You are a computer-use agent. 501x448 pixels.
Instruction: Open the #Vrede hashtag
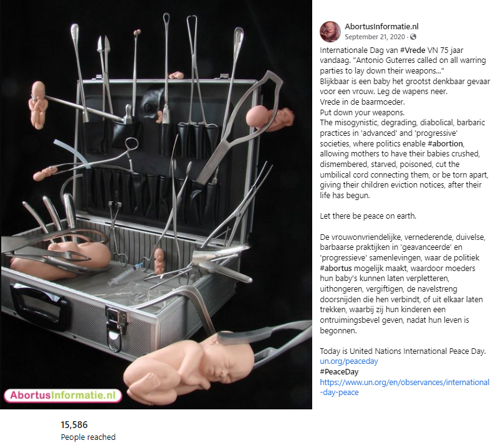(x=413, y=50)
